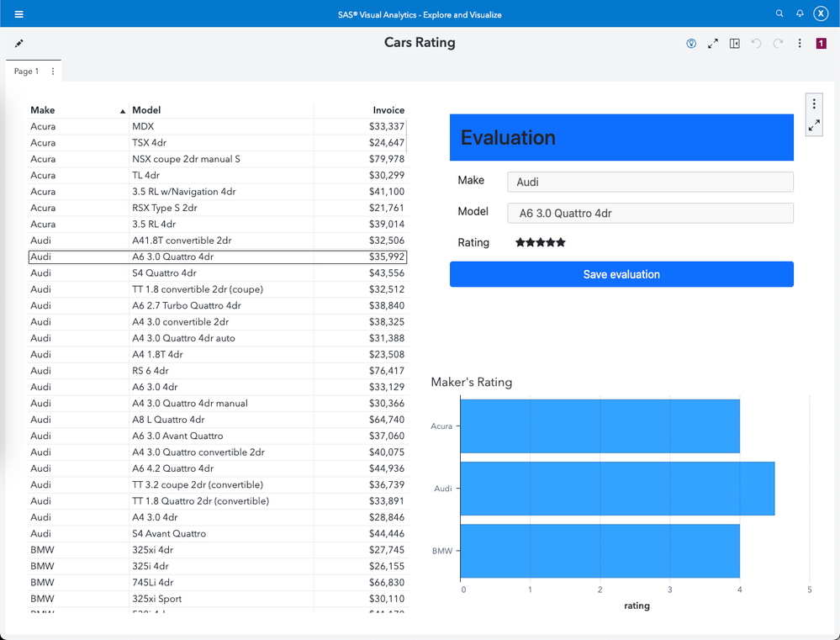Click the Evaluation heading banner
The width and height of the screenshot is (840, 640).
[x=621, y=137]
